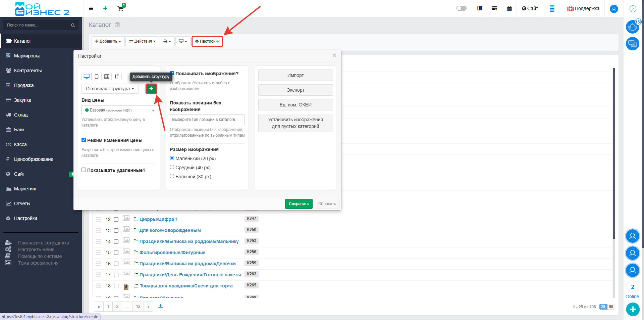
Task: Select the desktop view icon in settings
Action: pos(87,77)
